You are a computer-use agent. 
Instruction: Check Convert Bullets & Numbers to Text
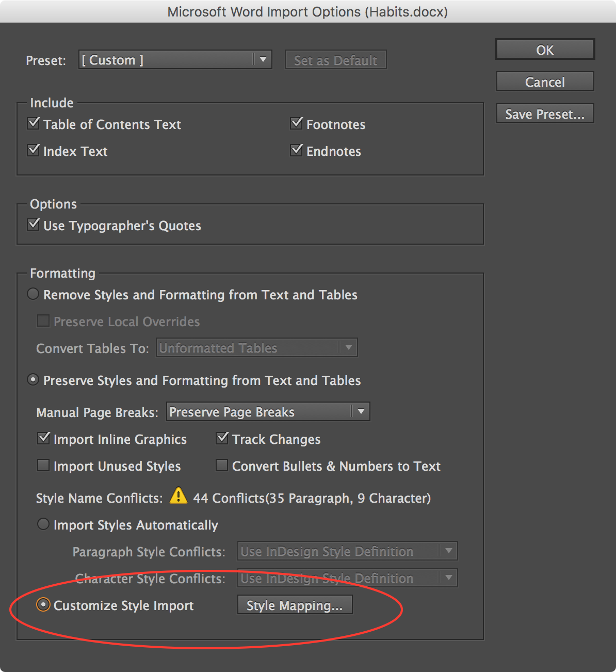222,466
